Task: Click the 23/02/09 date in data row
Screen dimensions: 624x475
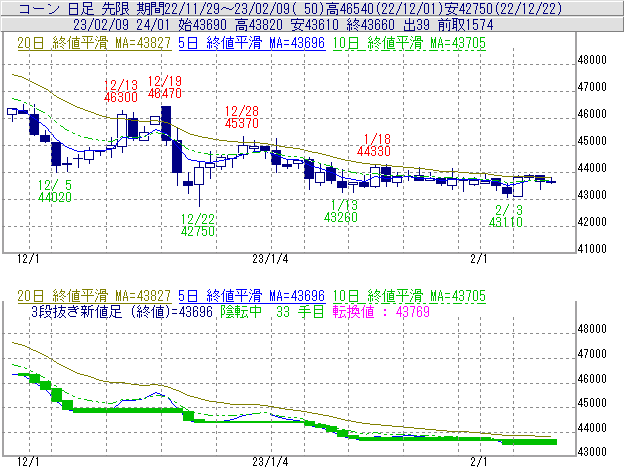Action: click(x=101, y=25)
